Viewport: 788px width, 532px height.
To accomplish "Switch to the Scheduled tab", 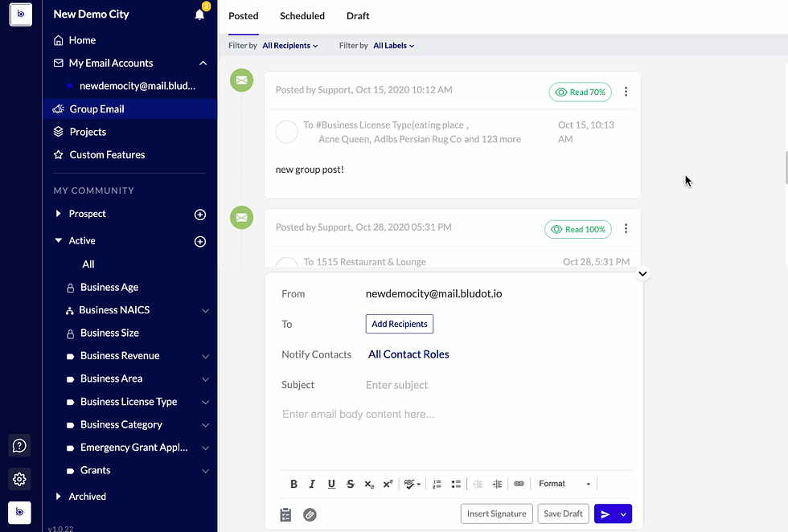I will point(302,16).
